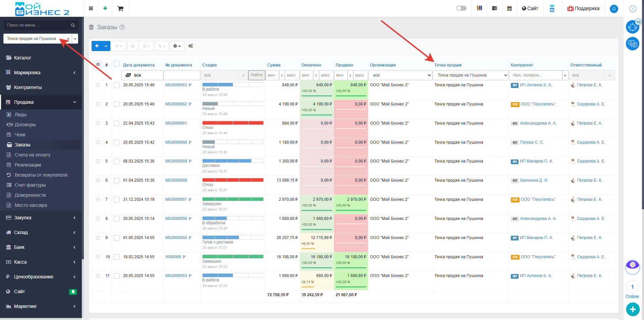Open Счета на оплату menu item
Image resolution: width=644 pixels, height=320 pixels.
tap(33, 155)
